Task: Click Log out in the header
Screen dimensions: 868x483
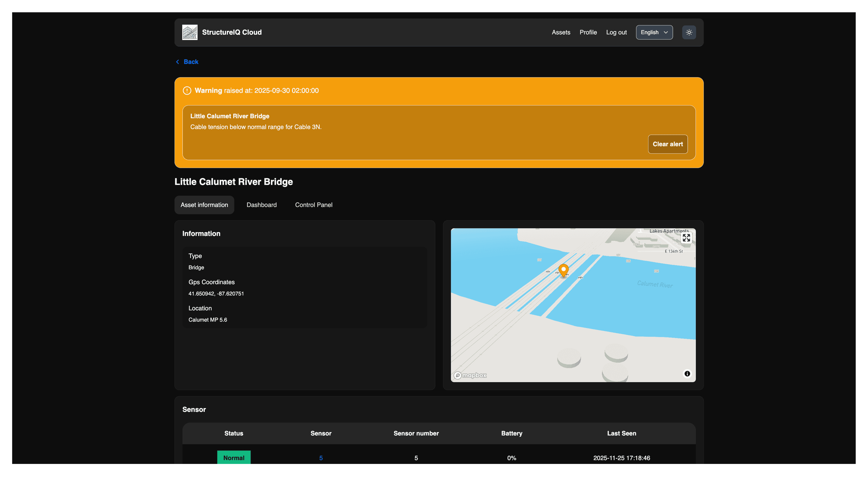Action: click(x=616, y=32)
